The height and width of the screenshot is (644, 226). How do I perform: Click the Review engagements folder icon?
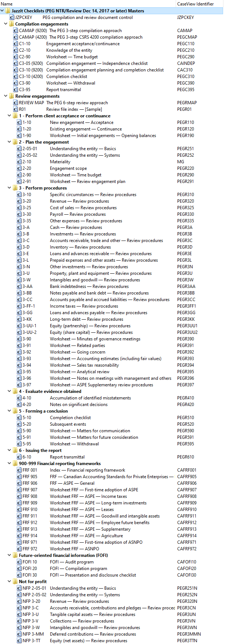pos(12,96)
